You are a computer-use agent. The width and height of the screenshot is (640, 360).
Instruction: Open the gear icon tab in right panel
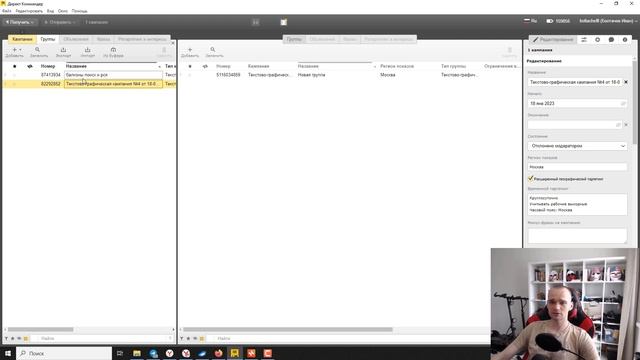coord(598,40)
